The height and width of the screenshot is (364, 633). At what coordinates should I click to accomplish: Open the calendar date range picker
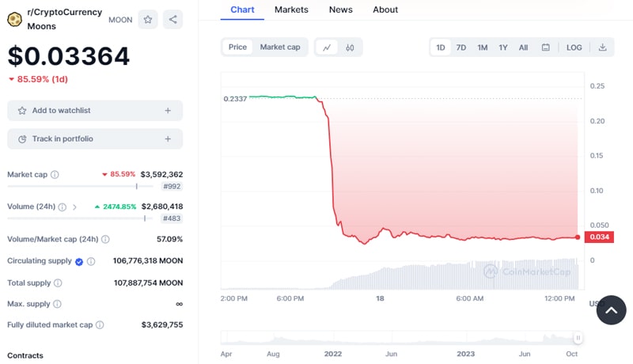[545, 47]
